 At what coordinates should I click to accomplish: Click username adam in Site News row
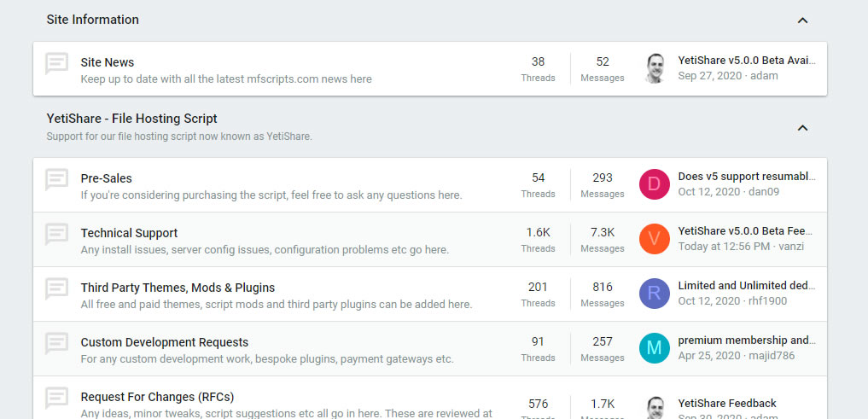point(764,76)
